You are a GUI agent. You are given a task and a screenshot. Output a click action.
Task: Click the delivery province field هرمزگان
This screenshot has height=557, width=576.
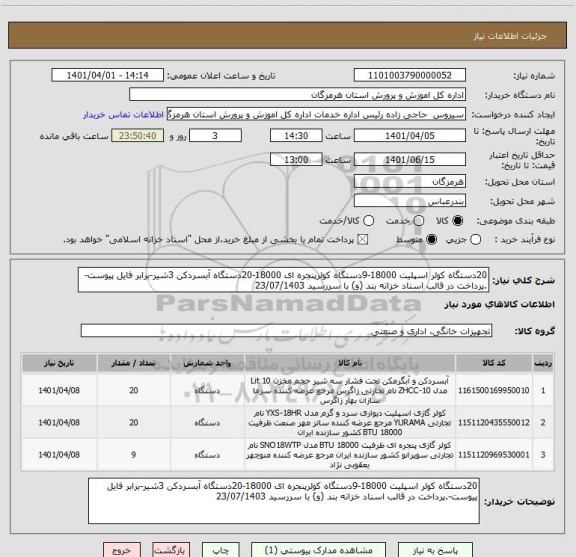(410, 181)
